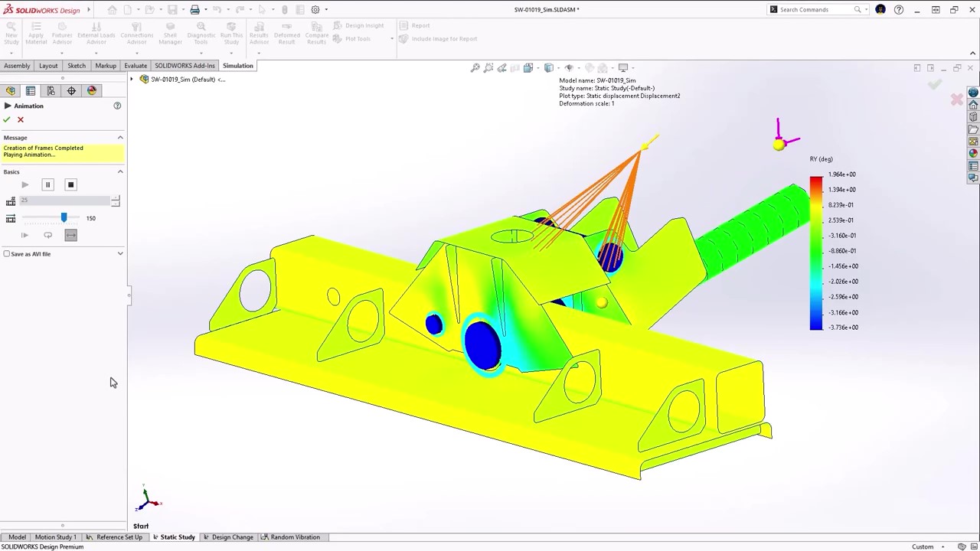
Task: Click the Print icon in the top toolbar
Action: tap(194, 9)
